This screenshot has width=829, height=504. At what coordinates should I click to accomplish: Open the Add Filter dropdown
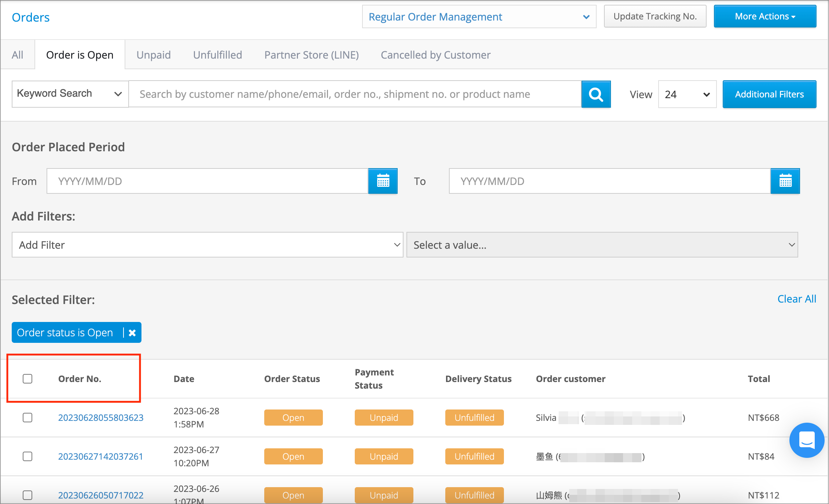(207, 245)
